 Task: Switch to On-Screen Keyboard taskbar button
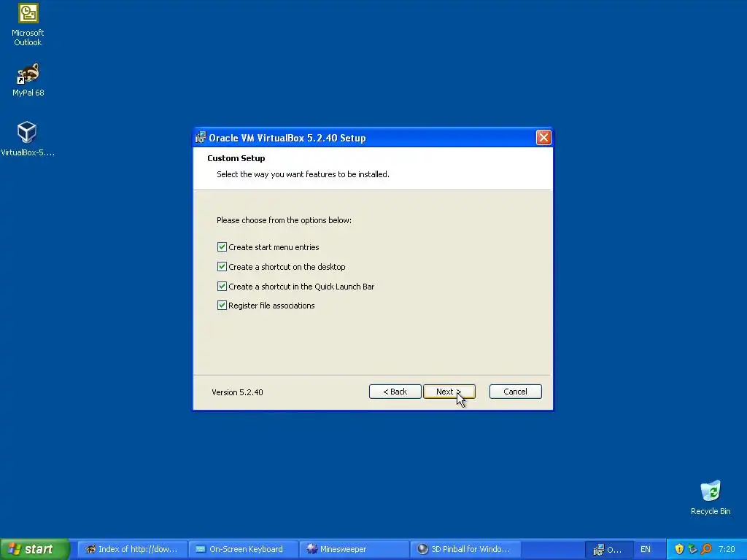pyautogui.click(x=244, y=549)
